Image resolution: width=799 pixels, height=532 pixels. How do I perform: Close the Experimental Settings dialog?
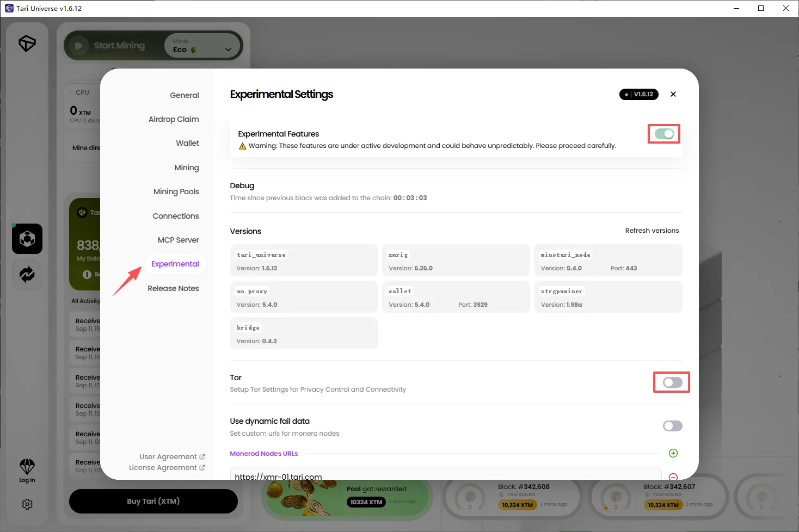(x=673, y=94)
